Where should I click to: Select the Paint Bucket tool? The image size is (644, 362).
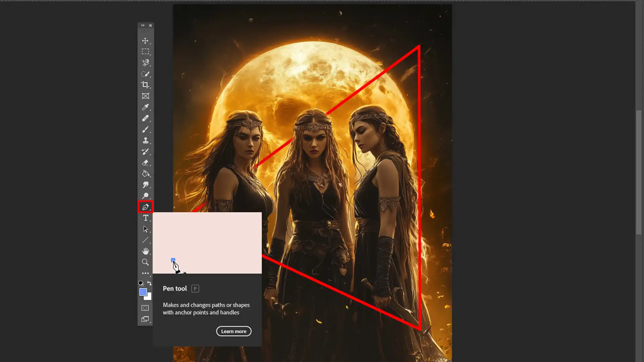pyautogui.click(x=145, y=174)
